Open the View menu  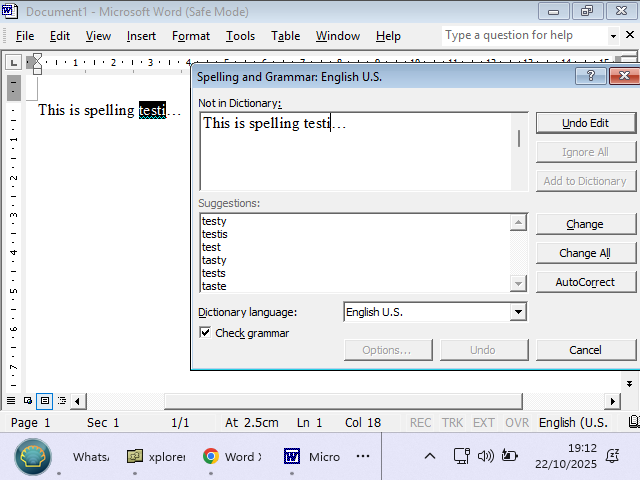98,36
